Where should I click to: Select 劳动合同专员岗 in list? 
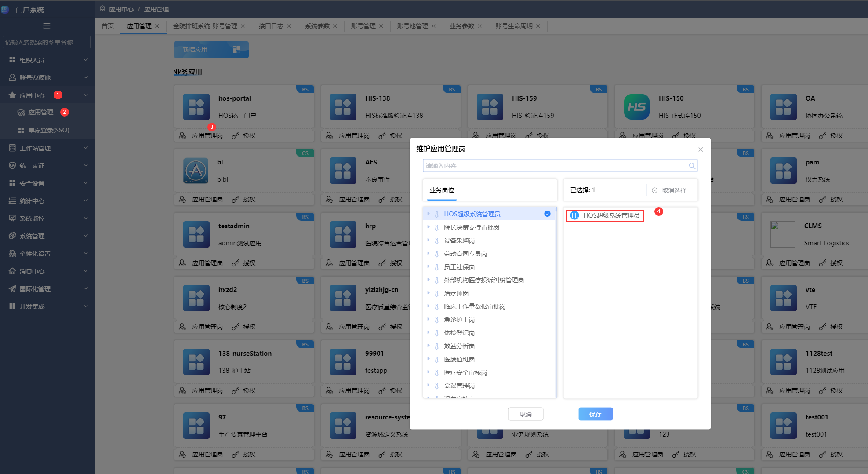465,254
